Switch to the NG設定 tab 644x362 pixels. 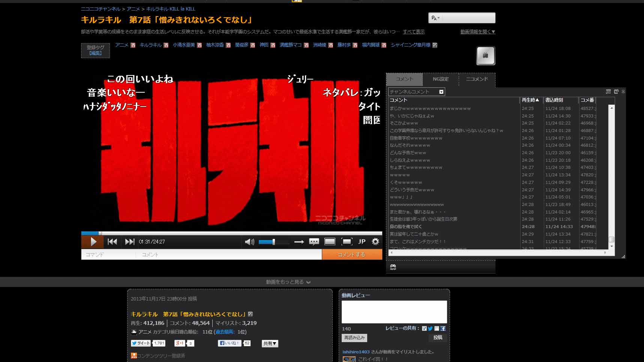[x=441, y=79]
